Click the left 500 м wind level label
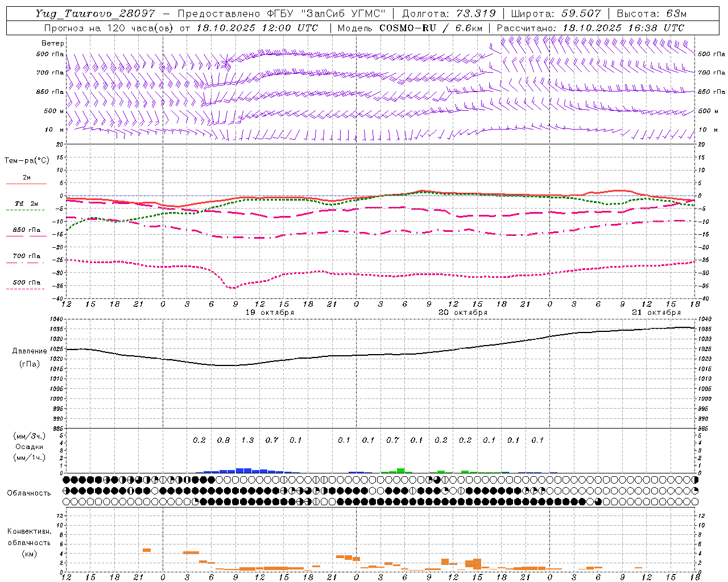 click(54, 111)
